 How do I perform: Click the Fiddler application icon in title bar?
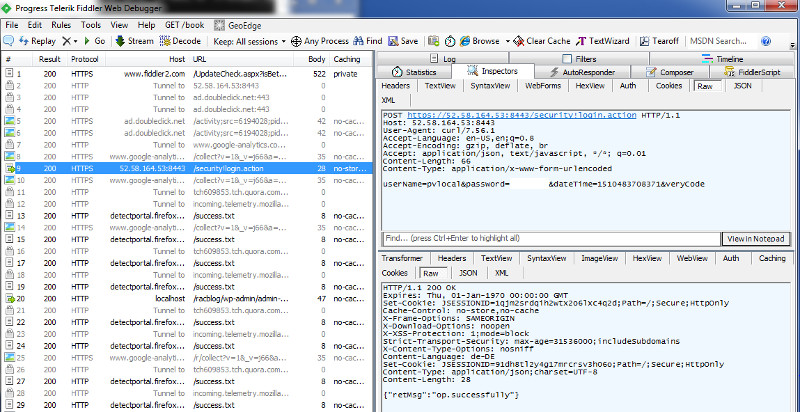click(x=7, y=8)
